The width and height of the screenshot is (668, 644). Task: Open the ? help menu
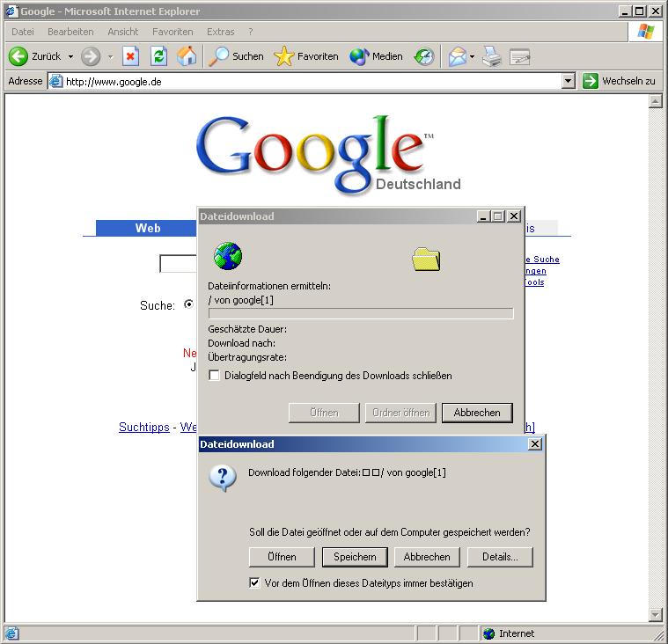click(x=251, y=32)
